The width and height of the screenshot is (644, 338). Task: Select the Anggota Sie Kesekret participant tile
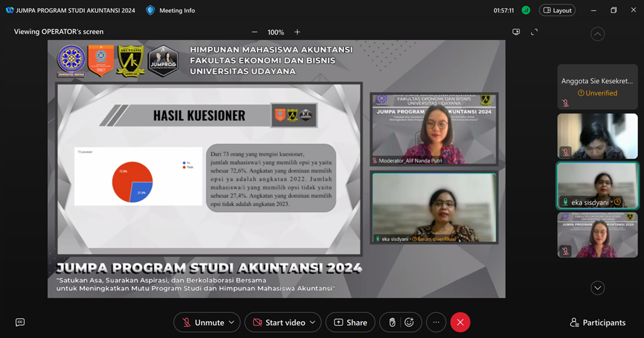[x=597, y=87]
